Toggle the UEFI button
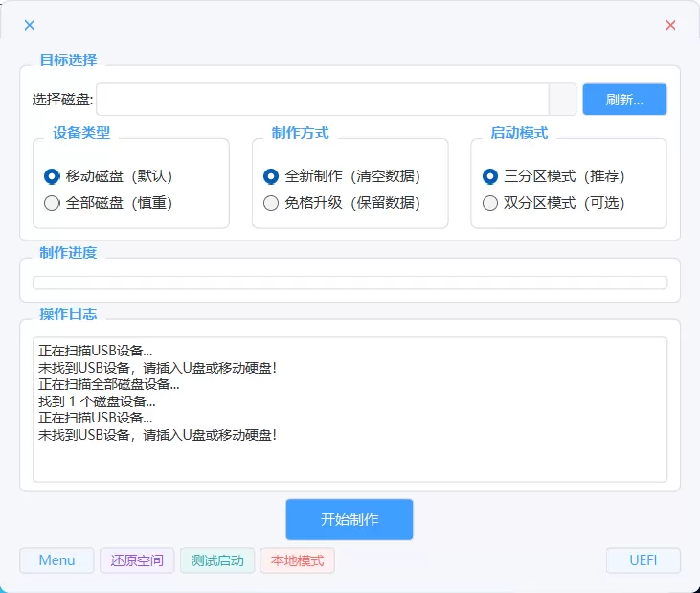 pyautogui.click(x=644, y=560)
